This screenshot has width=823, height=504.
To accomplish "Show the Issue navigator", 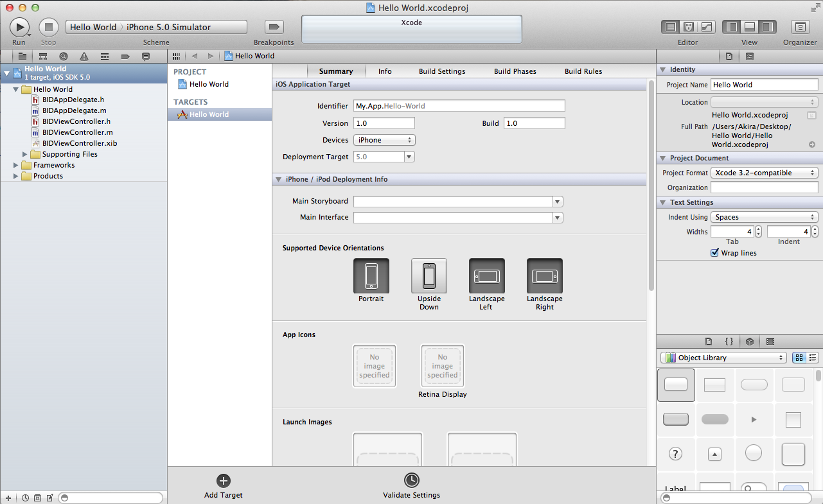I will 84,56.
